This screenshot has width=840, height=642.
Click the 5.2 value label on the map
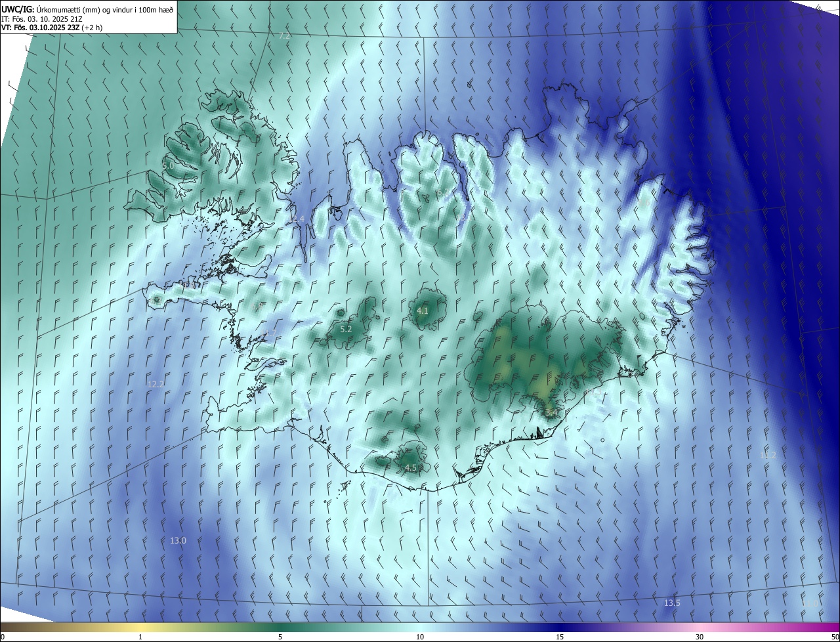(346, 330)
